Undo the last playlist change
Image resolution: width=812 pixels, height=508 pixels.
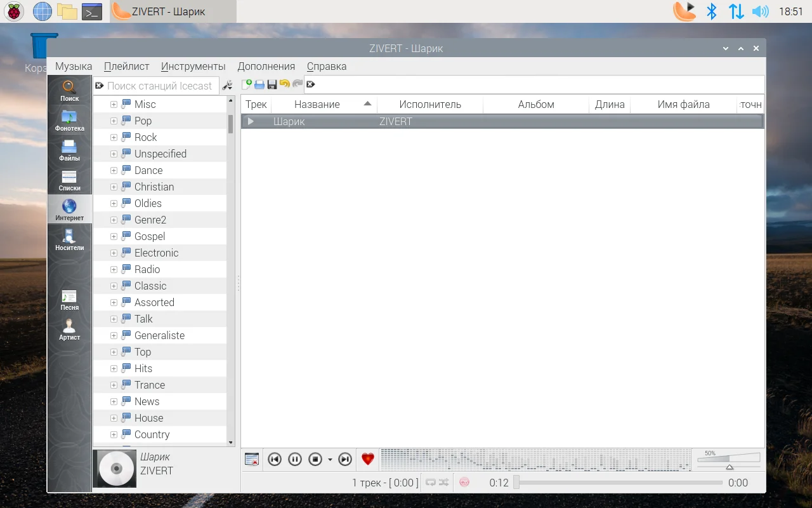285,84
